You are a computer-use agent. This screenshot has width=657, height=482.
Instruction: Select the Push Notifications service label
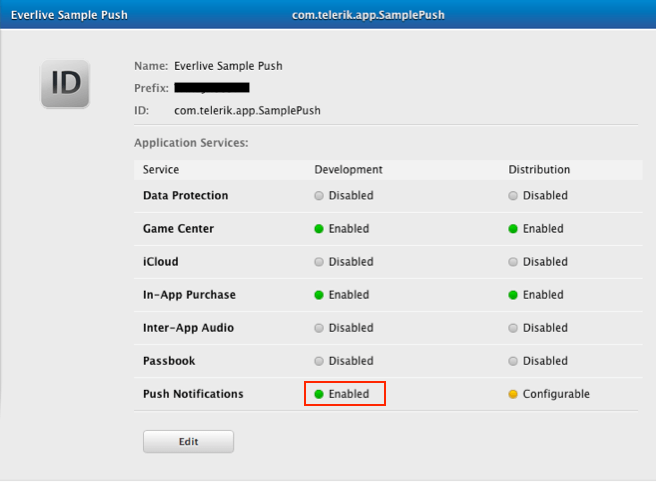(193, 394)
